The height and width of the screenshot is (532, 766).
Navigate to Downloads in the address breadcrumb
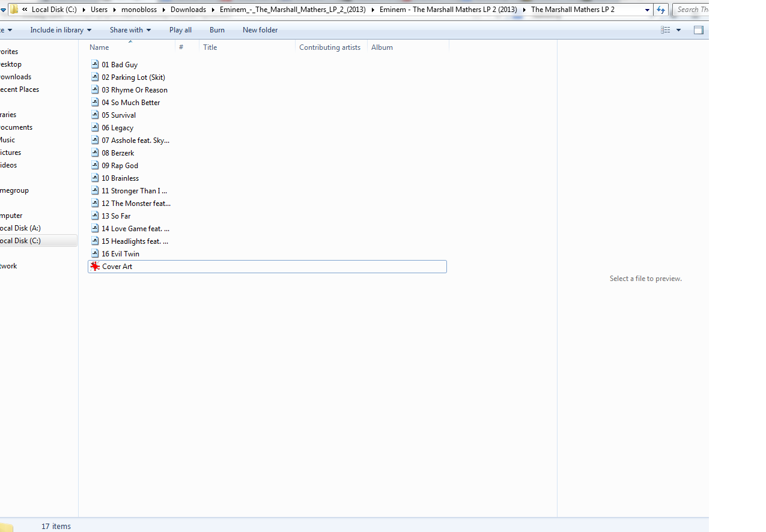[x=188, y=10]
